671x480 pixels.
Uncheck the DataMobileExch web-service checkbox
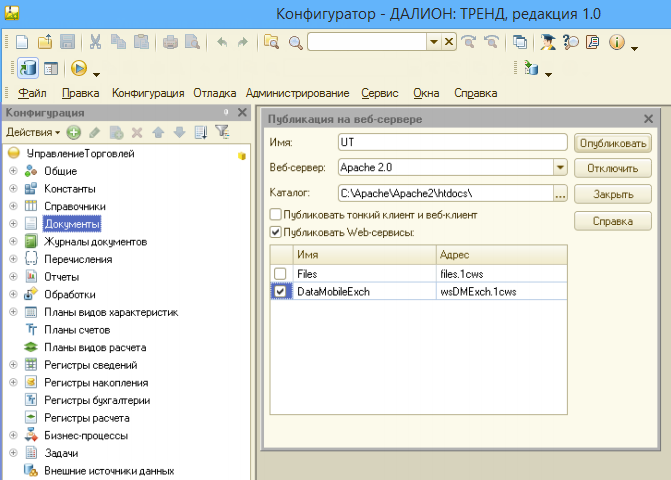tap(280, 291)
